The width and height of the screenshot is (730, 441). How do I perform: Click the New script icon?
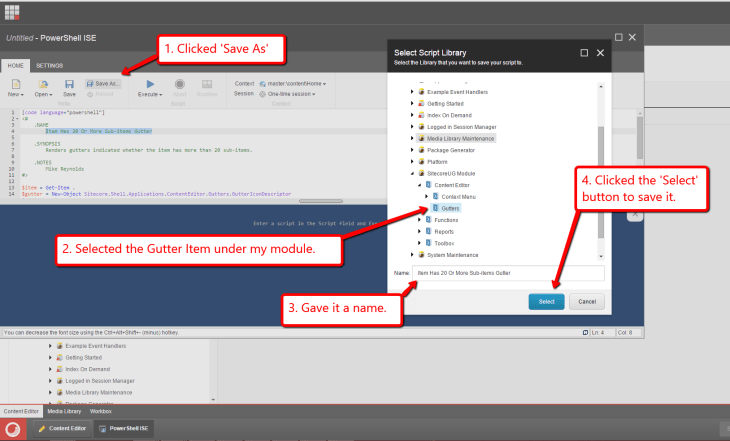point(16,85)
